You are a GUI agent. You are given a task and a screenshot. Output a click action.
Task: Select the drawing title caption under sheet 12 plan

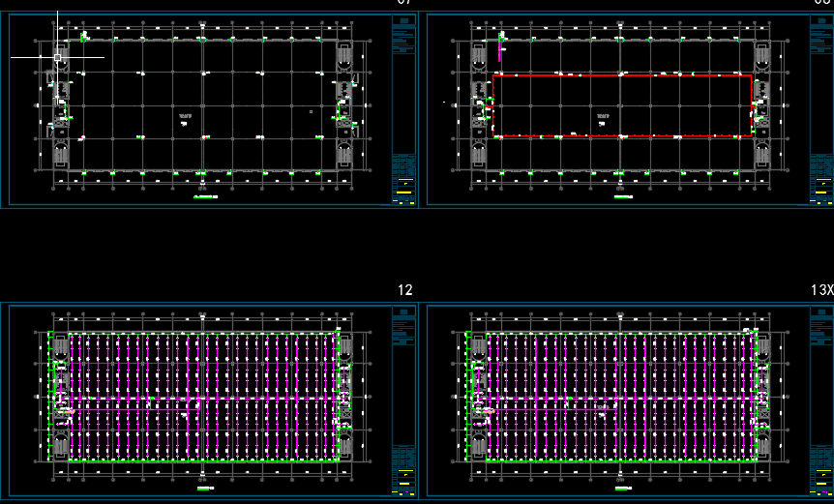[205, 489]
